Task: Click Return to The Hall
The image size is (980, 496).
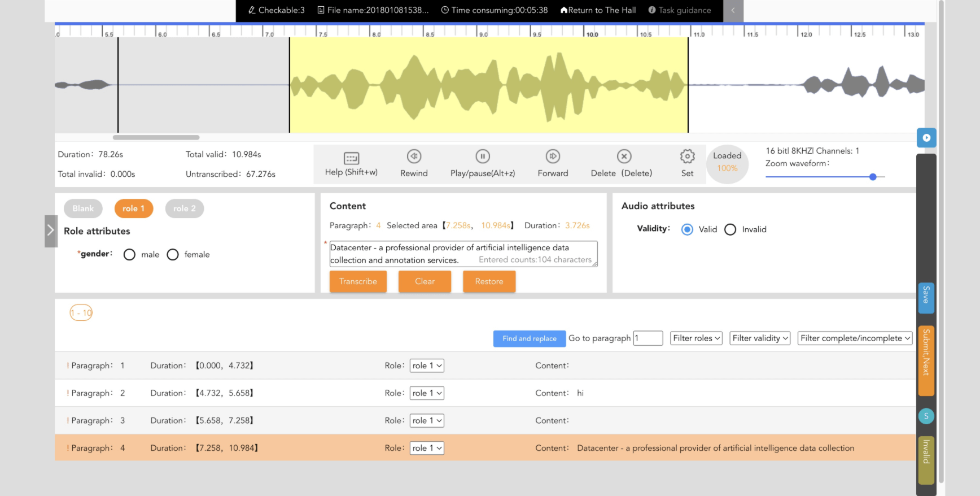Action: (x=598, y=10)
